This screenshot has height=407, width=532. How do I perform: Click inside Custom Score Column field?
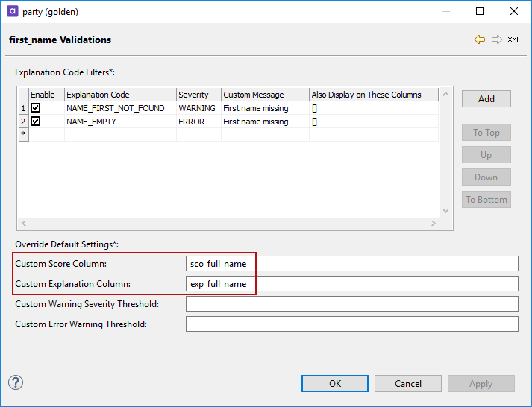tap(351, 264)
